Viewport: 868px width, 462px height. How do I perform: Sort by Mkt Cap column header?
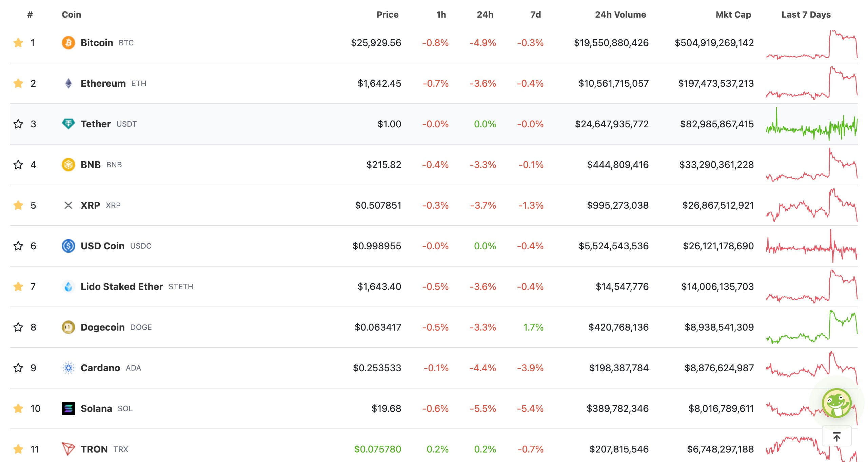click(x=733, y=15)
